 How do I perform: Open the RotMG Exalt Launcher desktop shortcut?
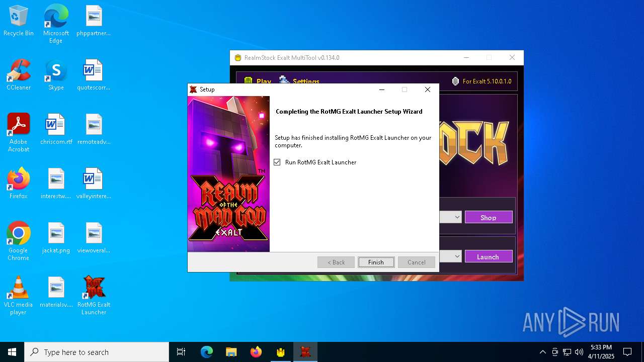click(94, 296)
